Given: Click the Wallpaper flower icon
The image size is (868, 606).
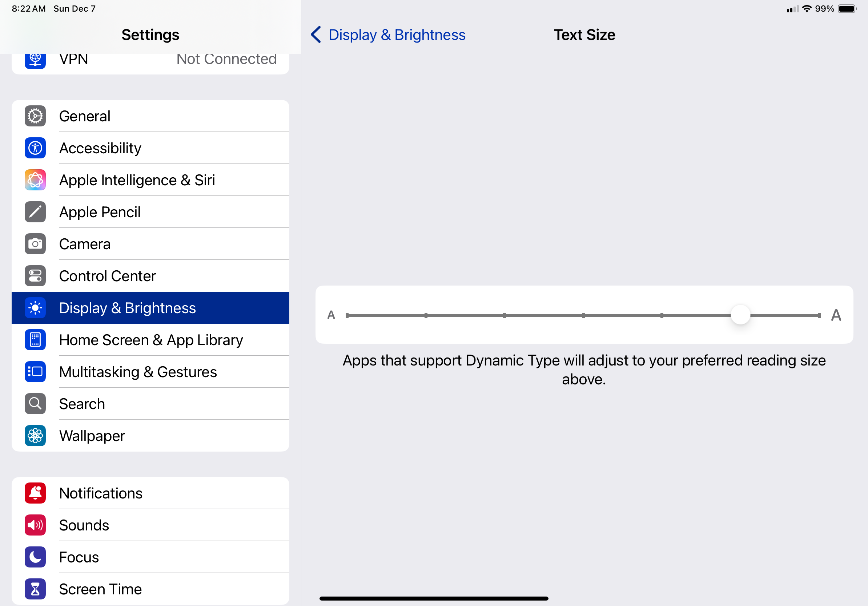Looking at the screenshot, I should (35, 436).
